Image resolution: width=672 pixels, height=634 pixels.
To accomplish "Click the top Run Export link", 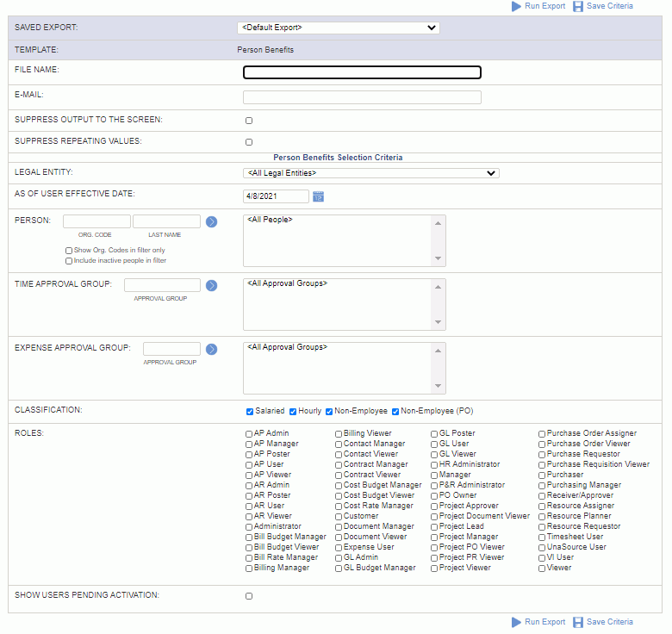I will (x=544, y=6).
